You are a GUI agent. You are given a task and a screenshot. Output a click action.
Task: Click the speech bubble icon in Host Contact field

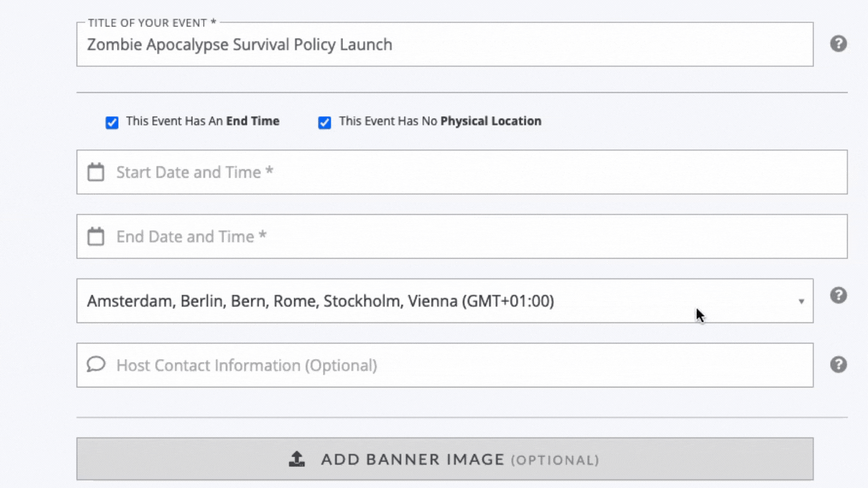96,364
